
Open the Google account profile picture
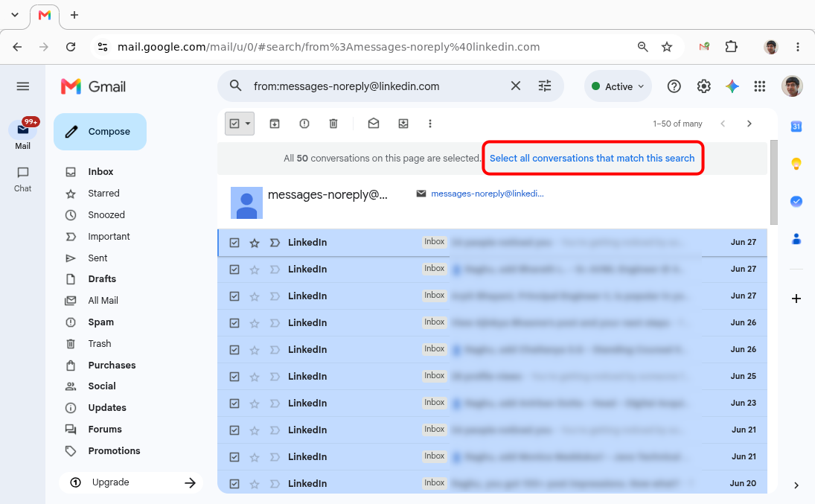point(792,86)
